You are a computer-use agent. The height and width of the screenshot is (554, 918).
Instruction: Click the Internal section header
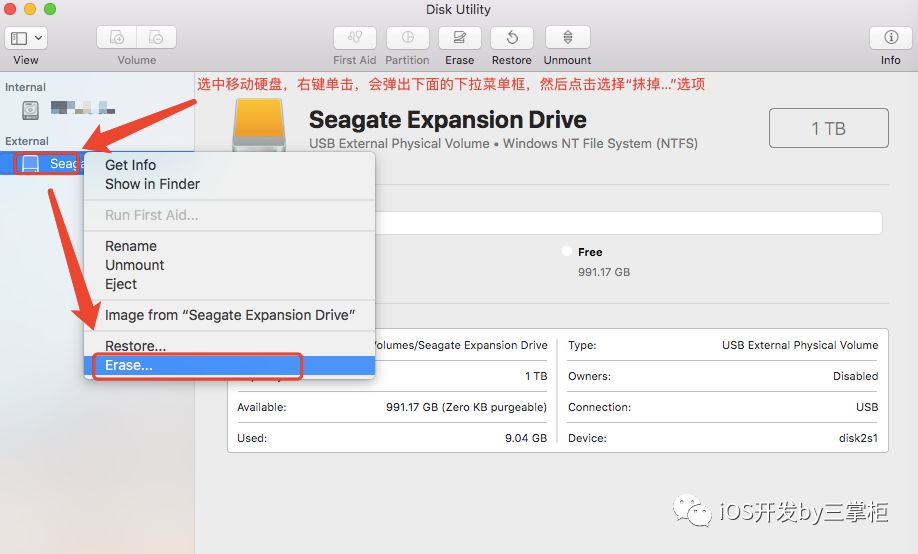click(x=25, y=87)
